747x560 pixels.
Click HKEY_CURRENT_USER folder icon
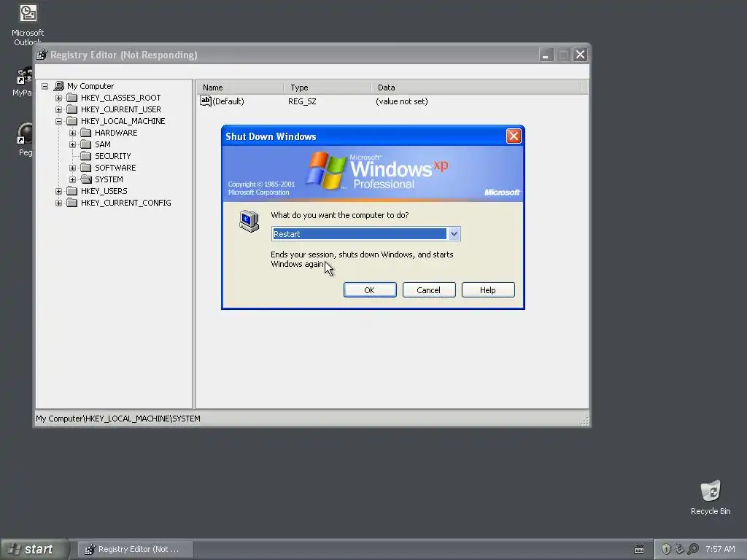click(72, 109)
